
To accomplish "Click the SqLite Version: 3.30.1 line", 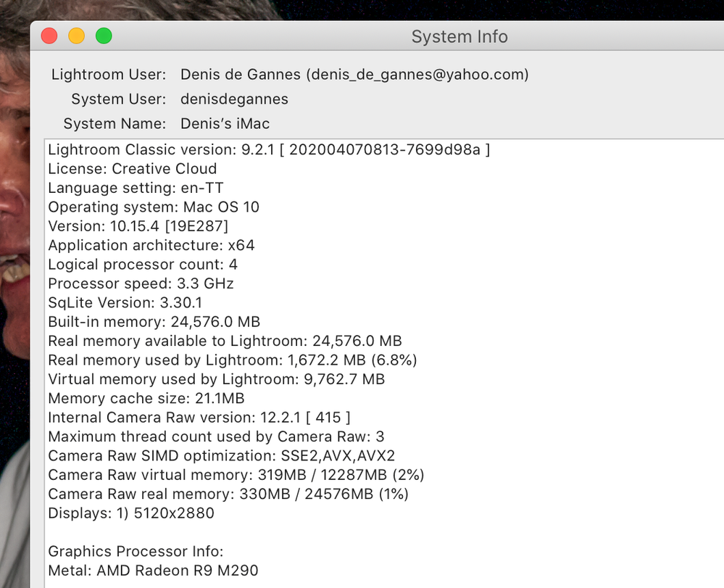I will click(125, 302).
